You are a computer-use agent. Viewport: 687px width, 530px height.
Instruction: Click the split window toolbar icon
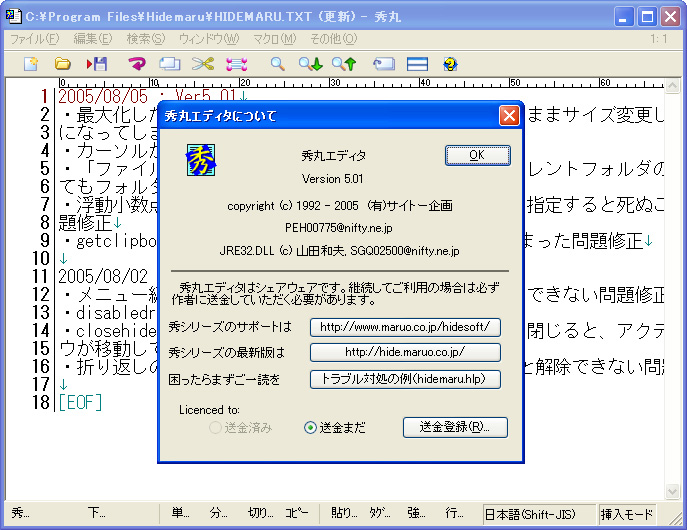[417, 64]
